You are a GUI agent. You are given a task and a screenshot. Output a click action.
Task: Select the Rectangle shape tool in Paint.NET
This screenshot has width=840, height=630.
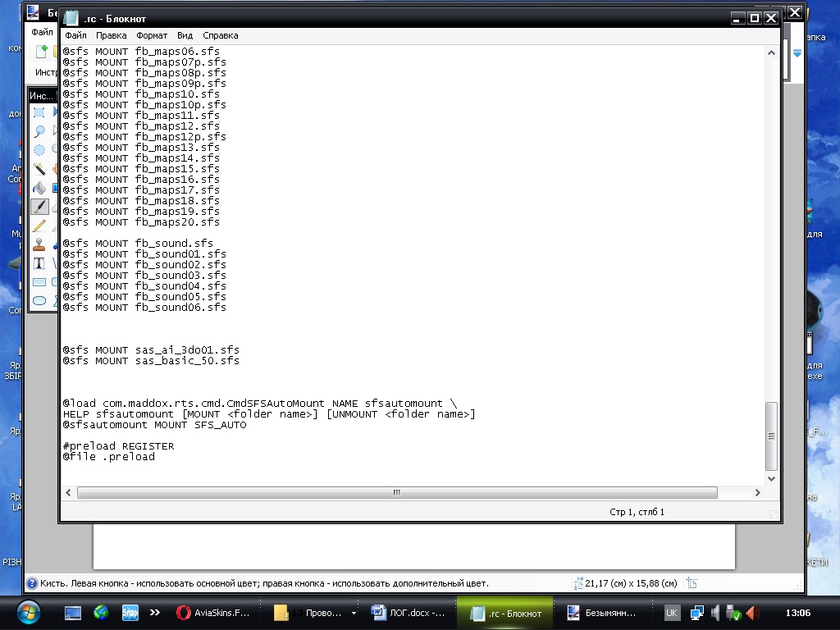point(39,282)
